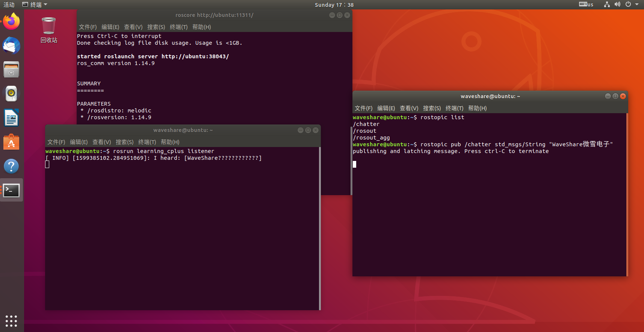Click the rostopic terminal scrollbar
Screen dimensions: 644x332
pos(627,195)
